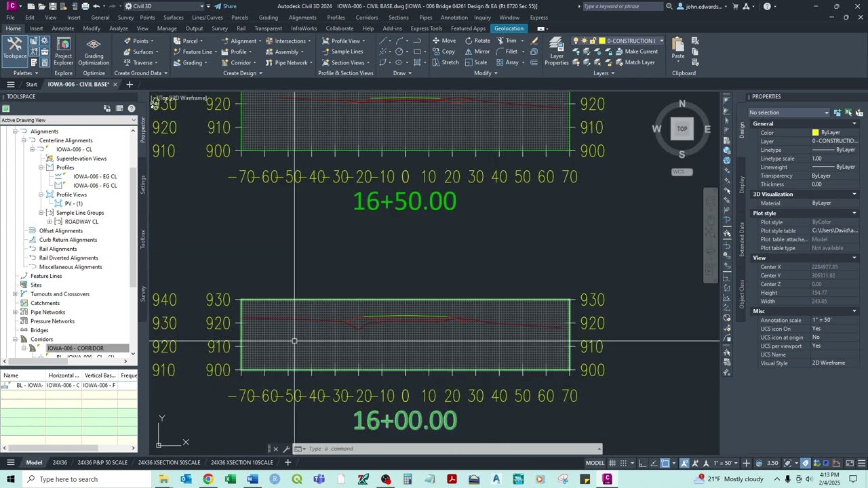Click the Share icon in title bar
The image size is (868, 488).
coord(226,6)
